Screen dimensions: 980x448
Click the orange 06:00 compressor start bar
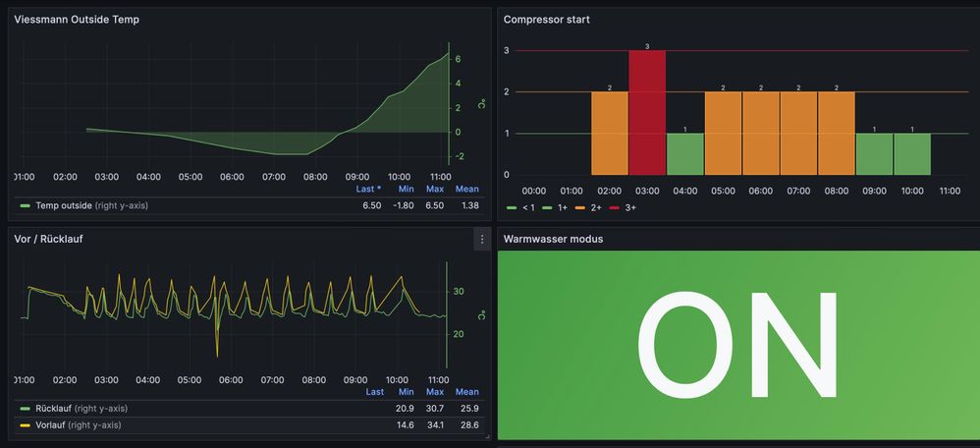coord(761,134)
